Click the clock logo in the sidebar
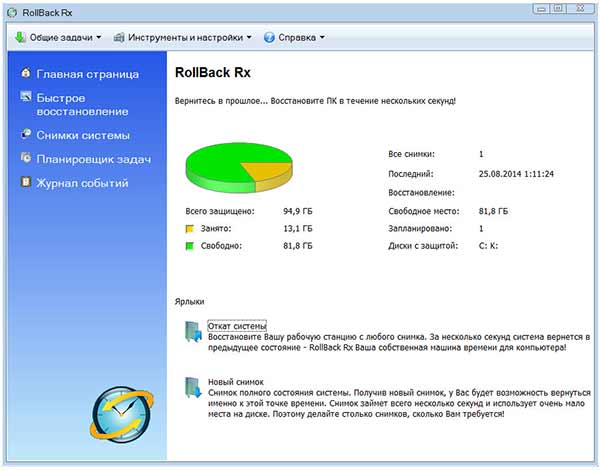This screenshot has height=470, width=600. click(x=122, y=415)
